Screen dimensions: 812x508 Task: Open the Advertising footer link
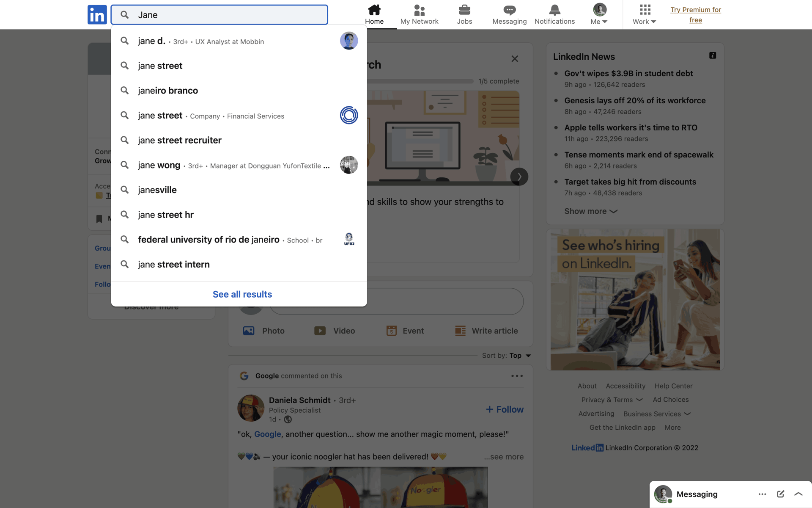(x=596, y=414)
